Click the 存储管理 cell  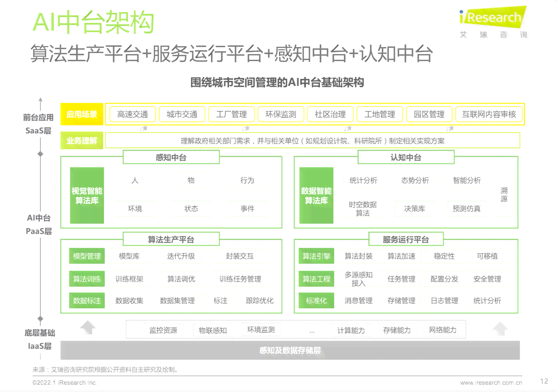pyautogui.click(x=401, y=301)
